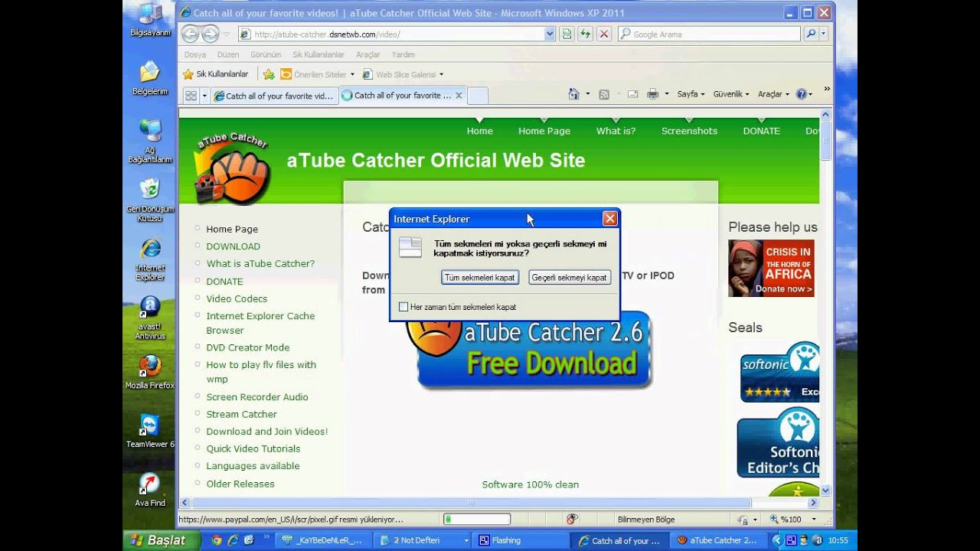980x551 pixels.
Task: Select the Geri Dönüşüm Kutusu icon
Action: click(150, 201)
